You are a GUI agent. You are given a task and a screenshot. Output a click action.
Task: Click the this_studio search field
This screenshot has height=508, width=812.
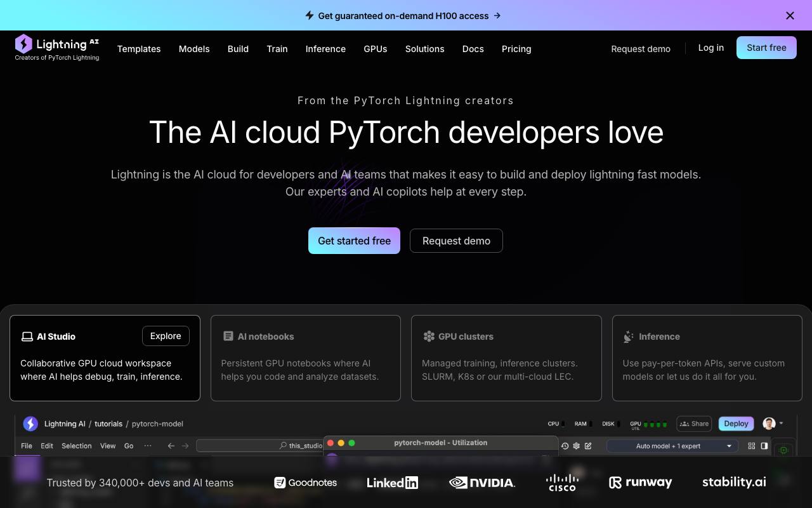(x=260, y=446)
